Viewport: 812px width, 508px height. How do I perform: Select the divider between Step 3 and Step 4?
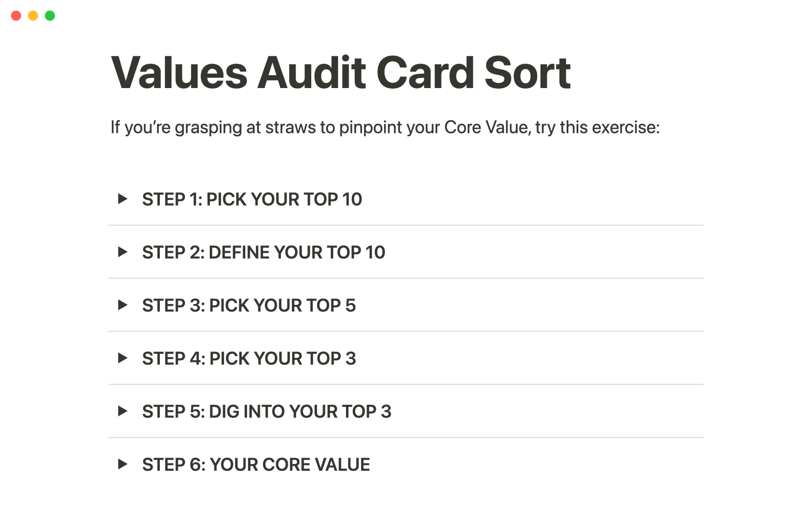point(406,331)
